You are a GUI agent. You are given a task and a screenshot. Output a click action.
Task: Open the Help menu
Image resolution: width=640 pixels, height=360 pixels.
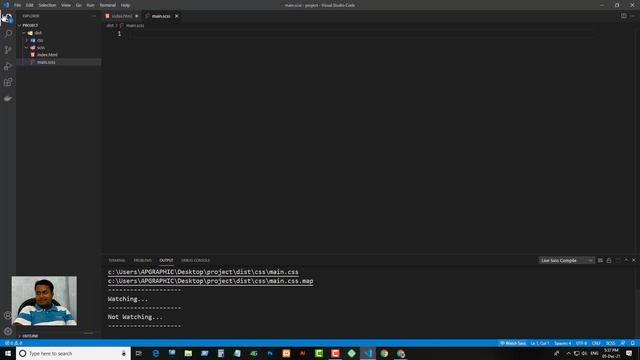[x=125, y=5]
